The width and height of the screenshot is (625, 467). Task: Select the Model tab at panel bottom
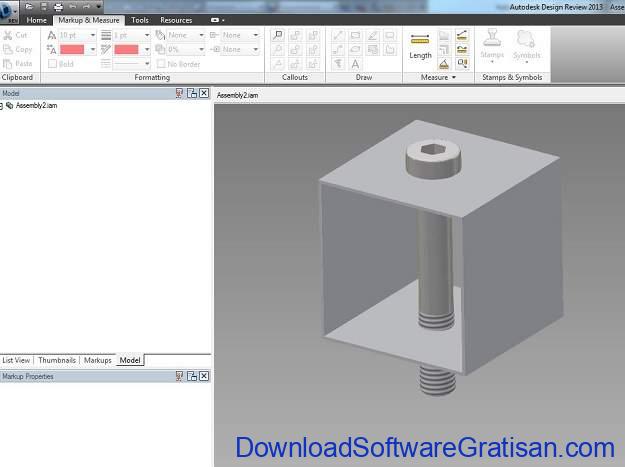(130, 360)
